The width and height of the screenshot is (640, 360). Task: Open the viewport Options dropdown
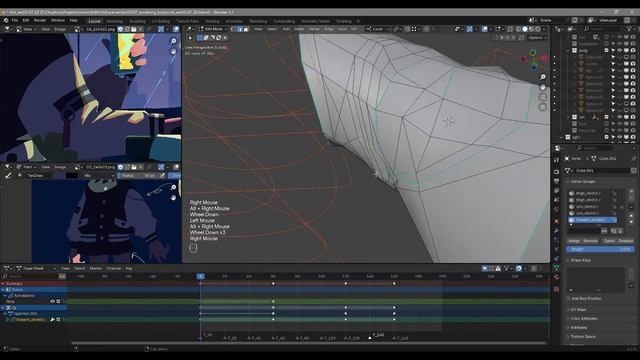(537, 38)
